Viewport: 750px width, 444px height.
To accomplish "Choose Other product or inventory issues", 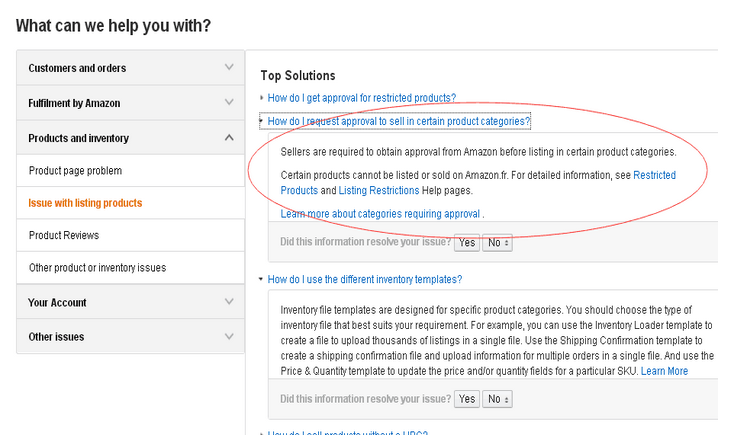I will click(97, 268).
